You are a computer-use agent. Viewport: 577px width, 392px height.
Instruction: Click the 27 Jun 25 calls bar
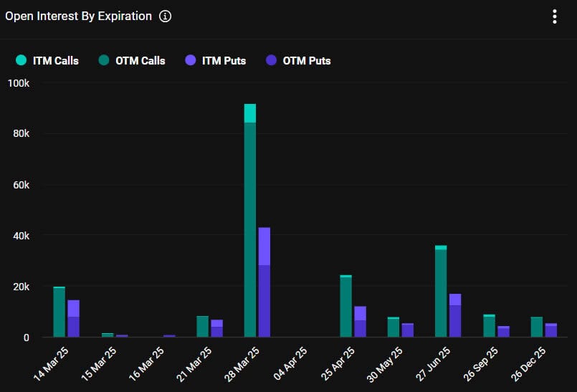(441, 291)
